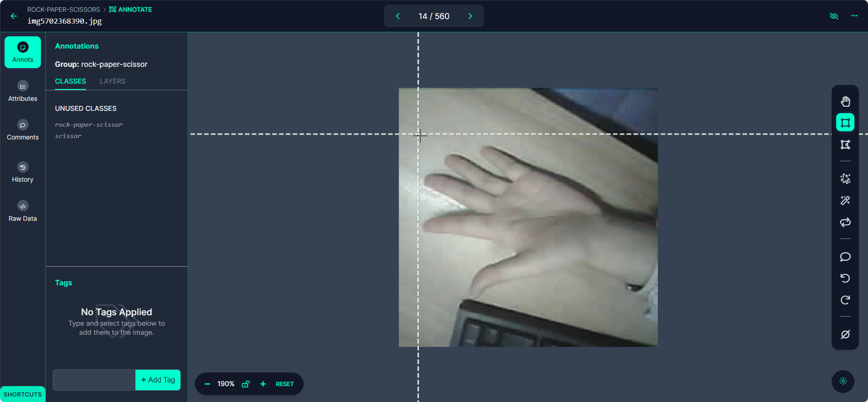Viewport: 868px width, 402px height.
Task: Go to the next image
Action: [470, 16]
